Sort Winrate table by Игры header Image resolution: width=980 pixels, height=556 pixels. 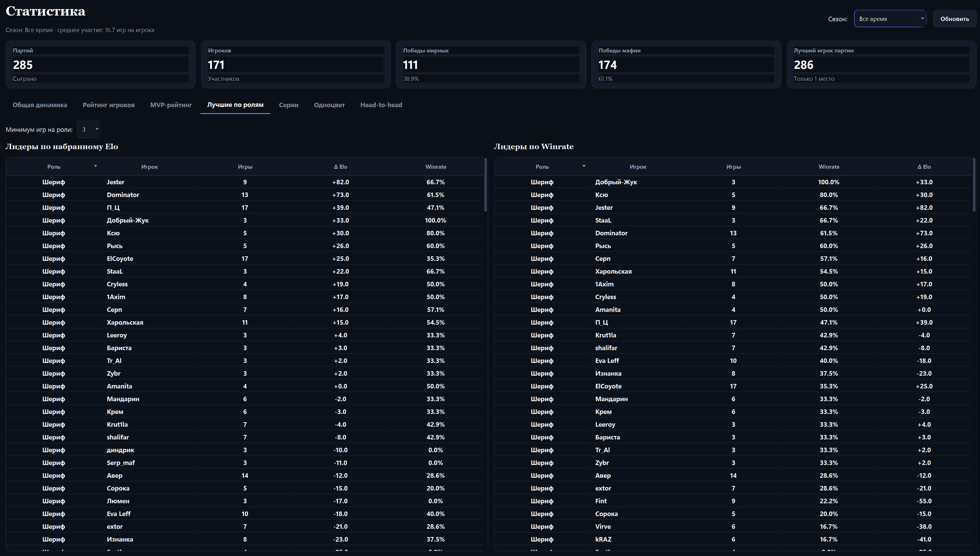(733, 167)
